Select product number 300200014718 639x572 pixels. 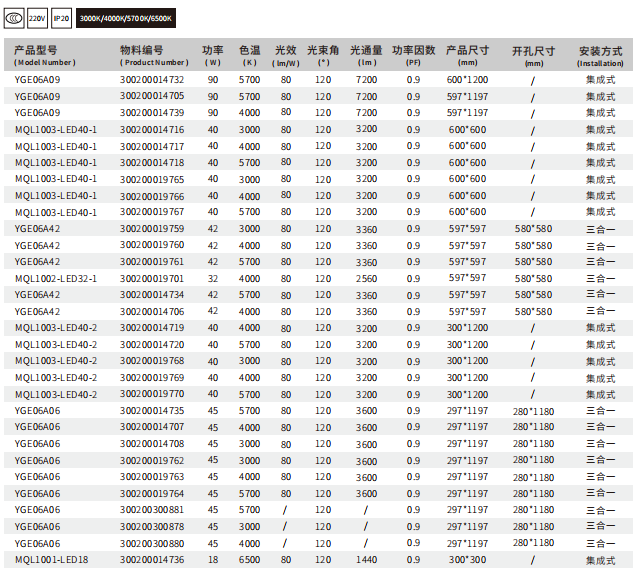pos(152,163)
